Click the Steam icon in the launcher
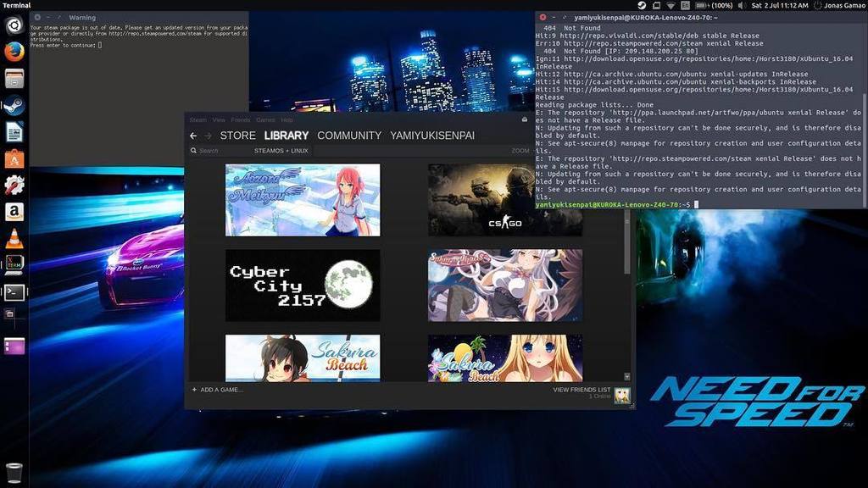The height and width of the screenshot is (488, 868). point(14,105)
